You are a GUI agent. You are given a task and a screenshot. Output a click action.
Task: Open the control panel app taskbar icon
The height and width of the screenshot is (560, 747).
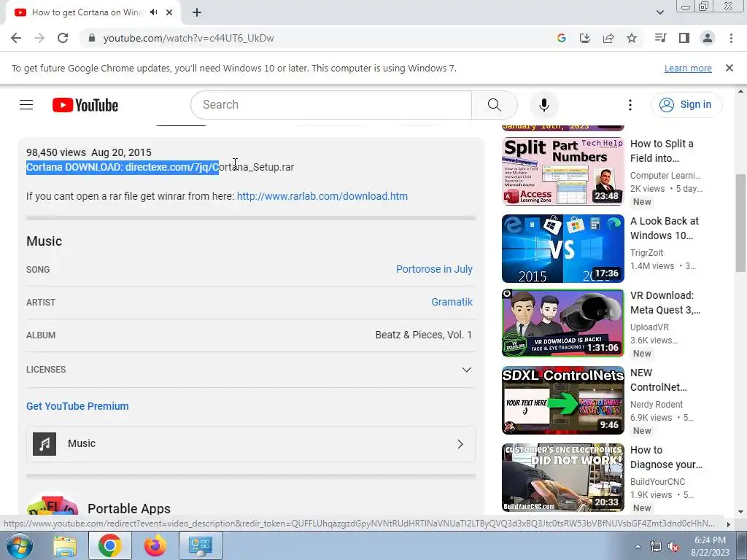(200, 545)
